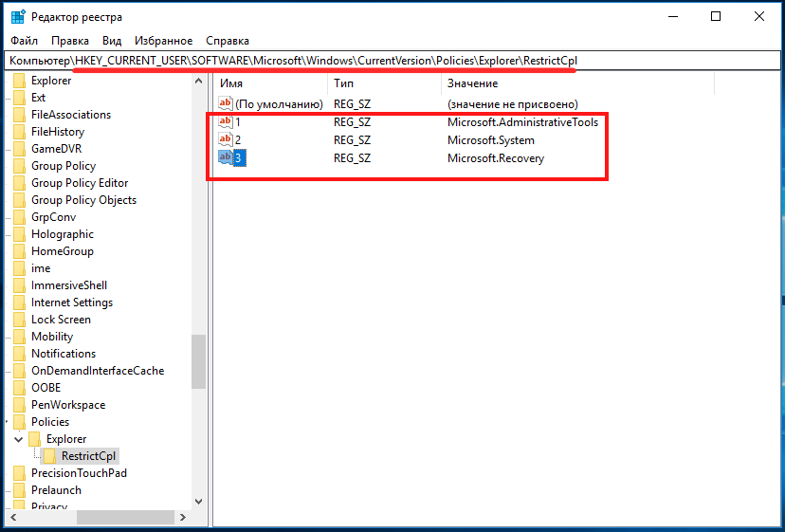
Task: Open the Избранное menu
Action: pos(163,41)
